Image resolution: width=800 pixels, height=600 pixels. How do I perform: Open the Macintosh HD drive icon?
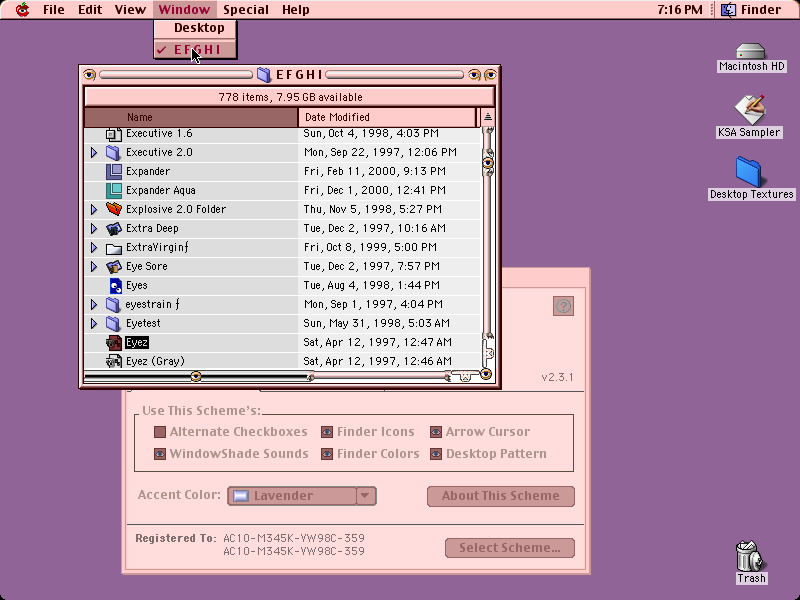point(751,52)
